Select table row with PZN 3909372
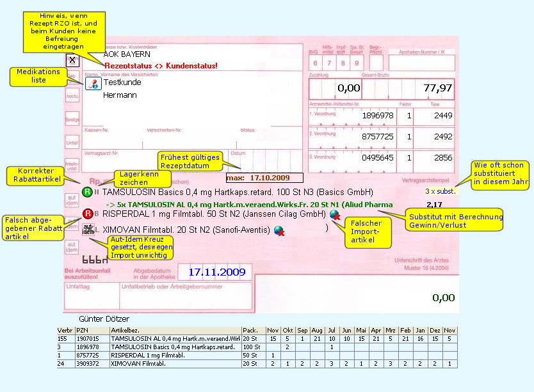The image size is (534, 392). (x=257, y=363)
